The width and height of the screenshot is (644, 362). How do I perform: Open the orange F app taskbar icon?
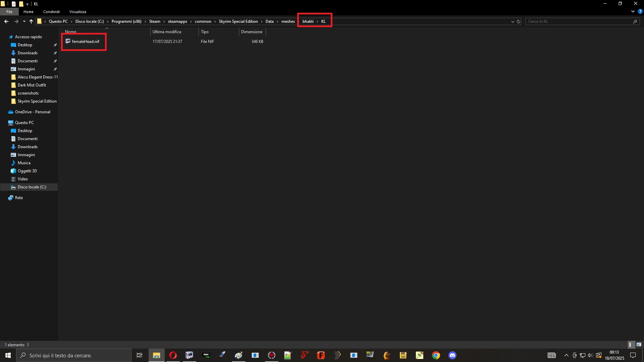(321, 355)
